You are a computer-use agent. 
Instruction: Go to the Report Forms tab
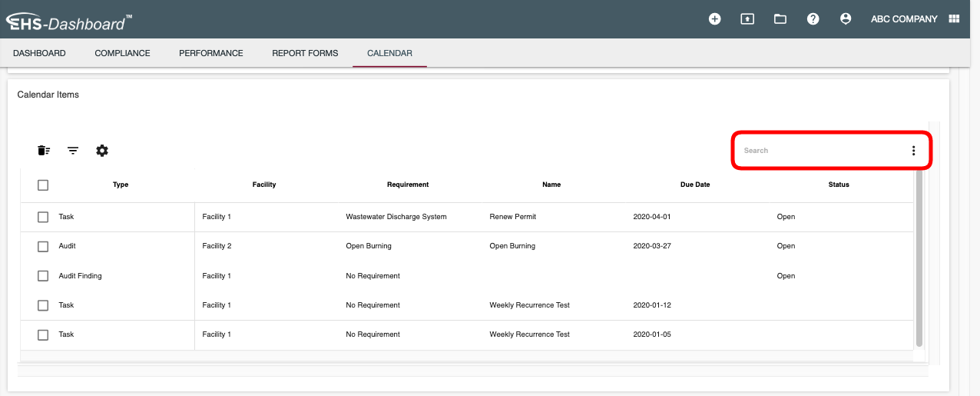[305, 53]
